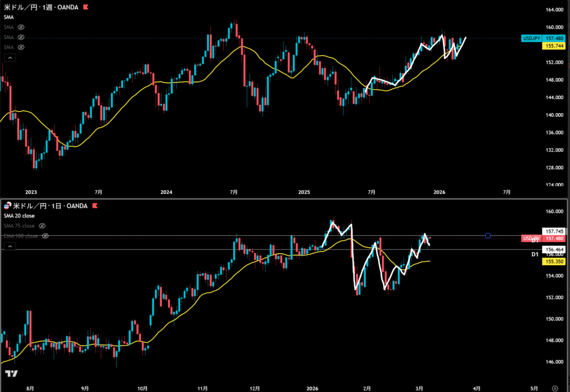Click the red flag icon on daily chart
Screen dimensions: 570x392
(94, 206)
